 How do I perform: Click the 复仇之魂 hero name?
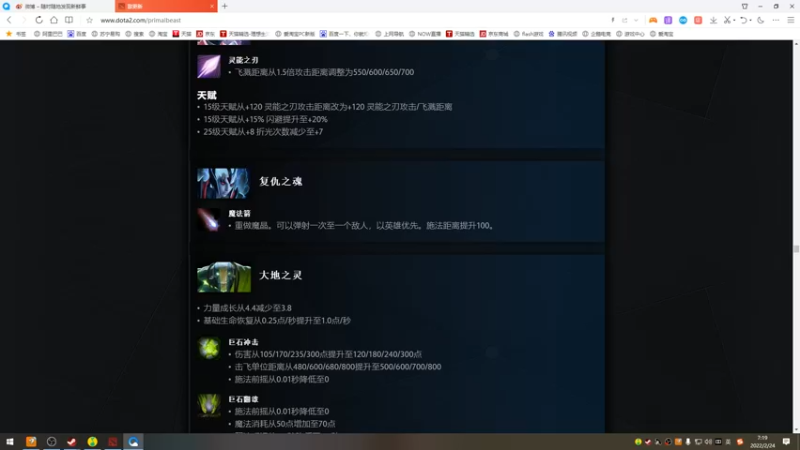point(281,182)
